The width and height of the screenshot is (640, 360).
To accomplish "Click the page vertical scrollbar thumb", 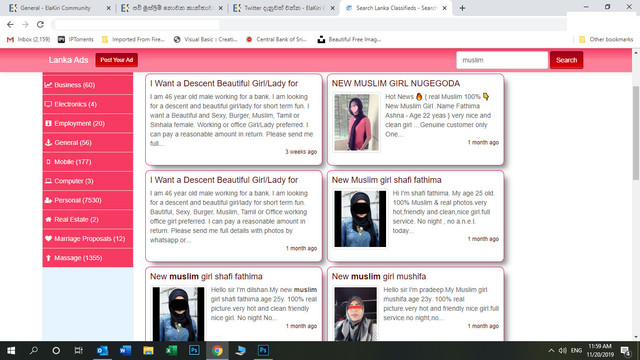I will (636, 133).
